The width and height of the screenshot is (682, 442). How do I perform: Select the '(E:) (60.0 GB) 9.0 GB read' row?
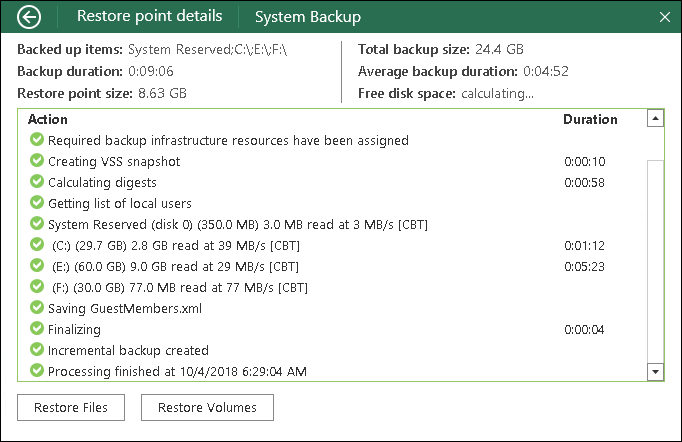pos(333,266)
